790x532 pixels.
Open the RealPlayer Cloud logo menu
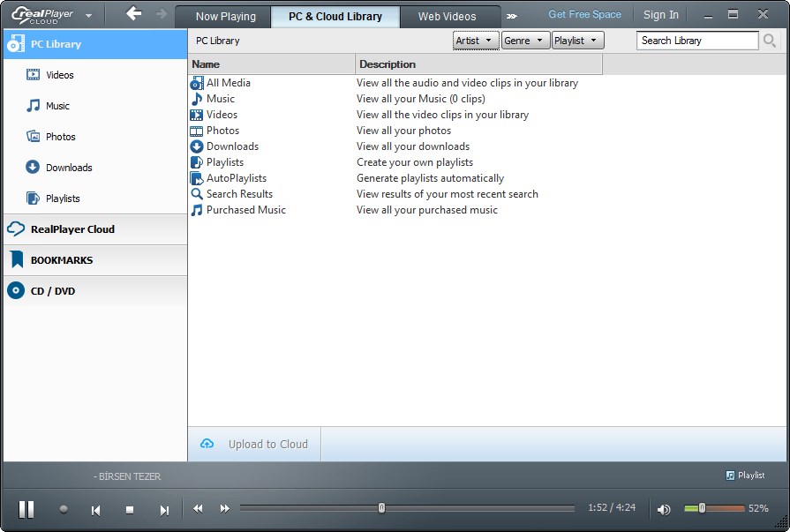pos(51,15)
